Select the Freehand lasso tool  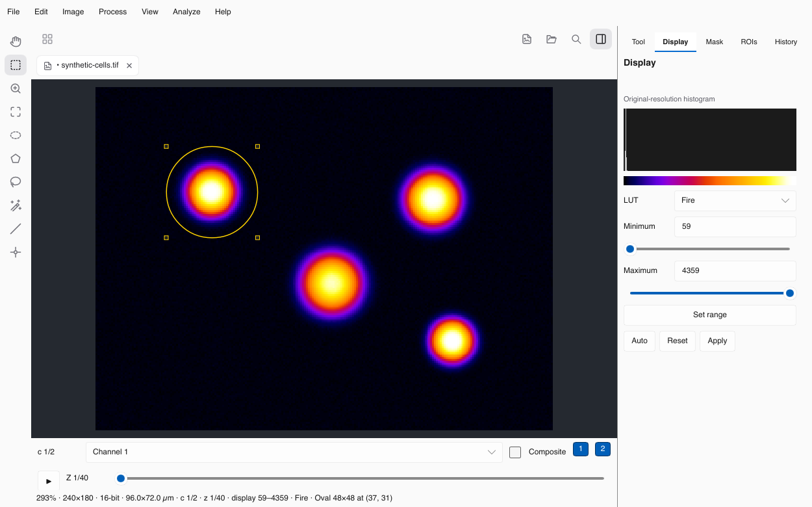tap(16, 182)
